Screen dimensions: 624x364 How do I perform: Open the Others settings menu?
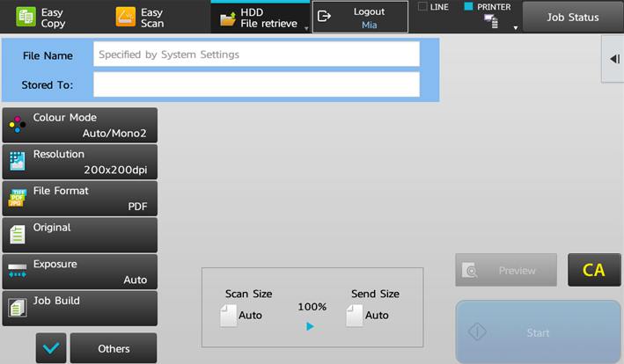pos(114,348)
